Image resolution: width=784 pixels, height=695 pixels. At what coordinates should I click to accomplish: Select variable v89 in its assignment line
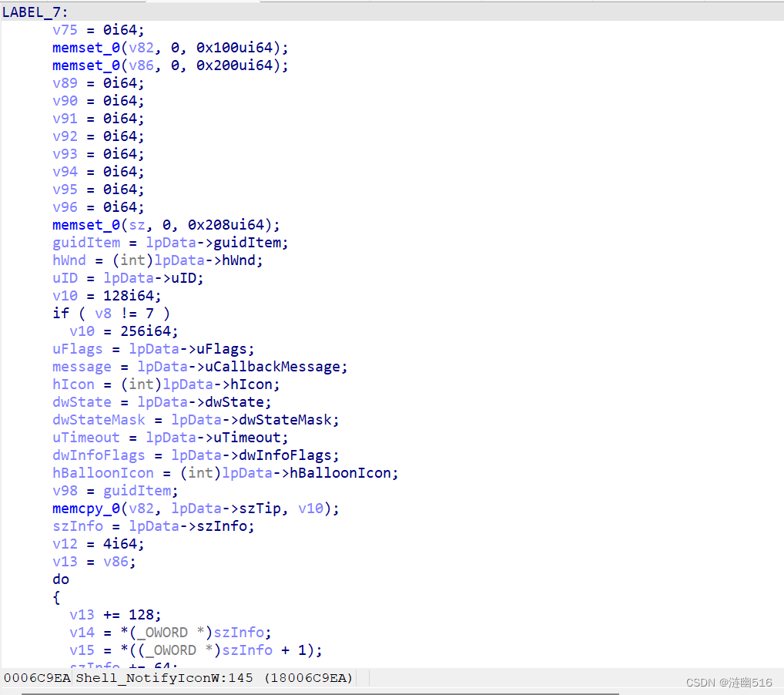point(65,83)
